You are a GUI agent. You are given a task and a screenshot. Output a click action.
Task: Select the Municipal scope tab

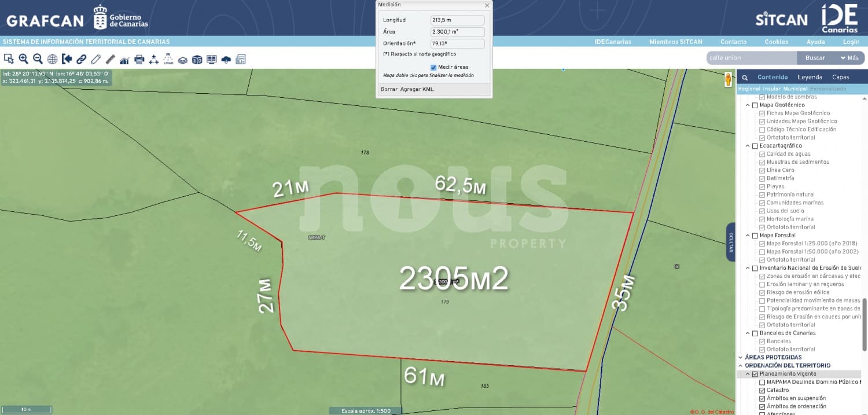(795, 89)
